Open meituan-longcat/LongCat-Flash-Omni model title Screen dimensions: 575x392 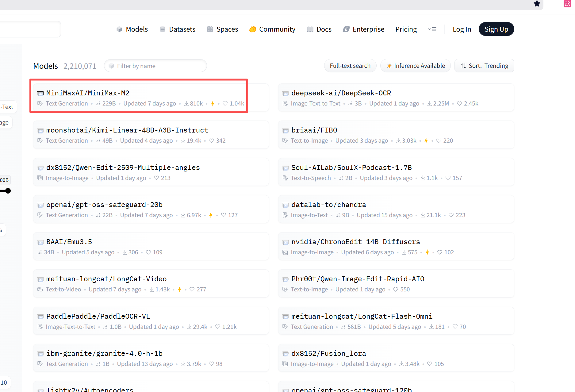click(x=362, y=316)
